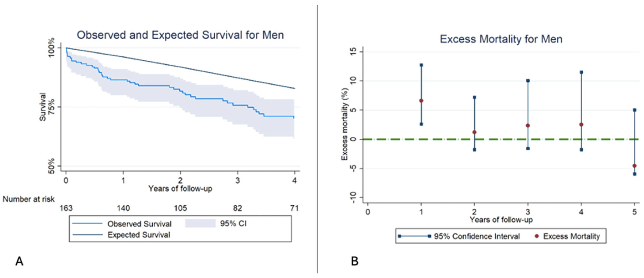Click the red excess mortality dot at year 1
The height and width of the screenshot is (278, 644).
pos(421,100)
